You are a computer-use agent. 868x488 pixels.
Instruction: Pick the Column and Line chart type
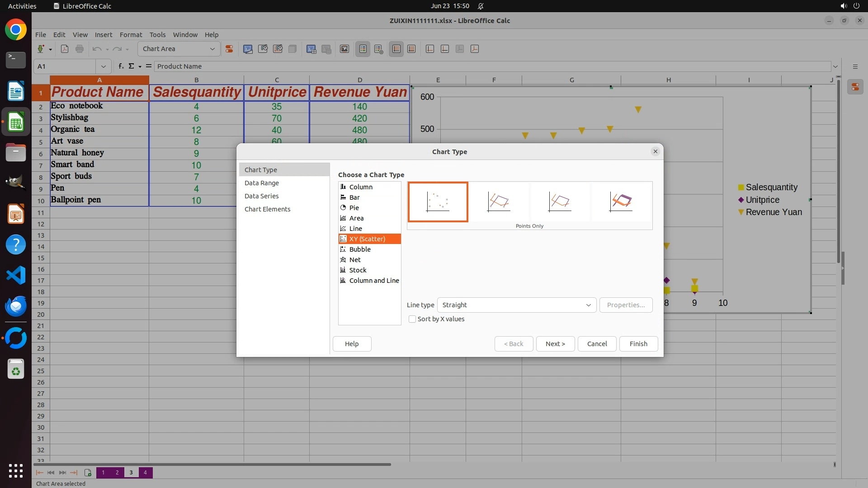[x=374, y=281]
